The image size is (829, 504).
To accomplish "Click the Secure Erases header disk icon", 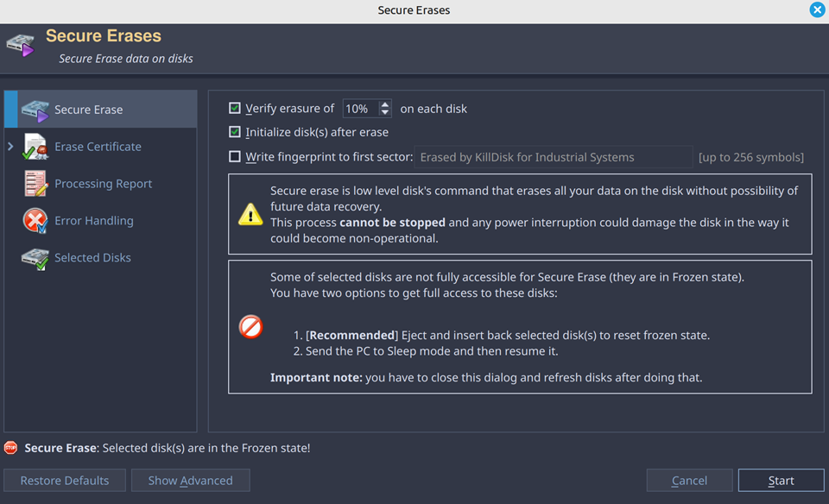I will pos(20,45).
